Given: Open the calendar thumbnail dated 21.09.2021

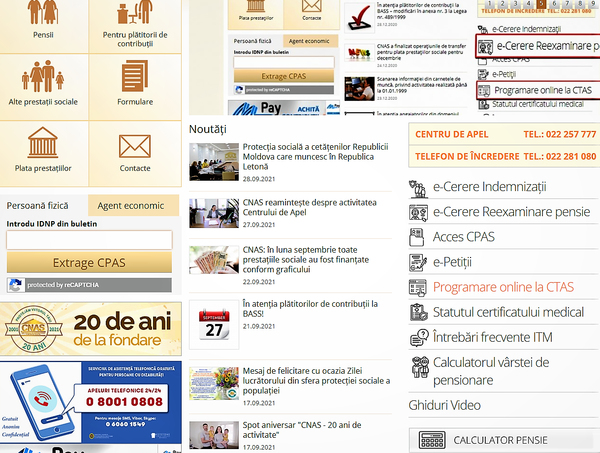Looking at the screenshot, I should coord(213,321).
